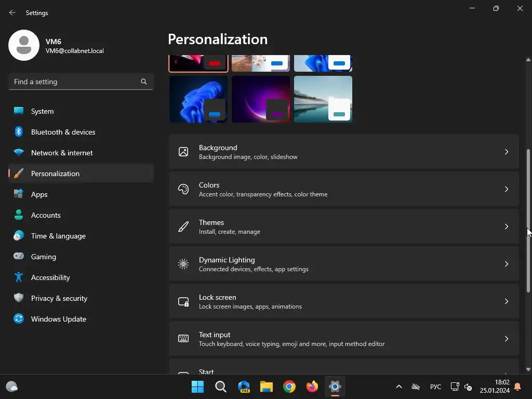Open File Explorer from taskbar
Image resolution: width=532 pixels, height=399 pixels.
[x=267, y=387]
